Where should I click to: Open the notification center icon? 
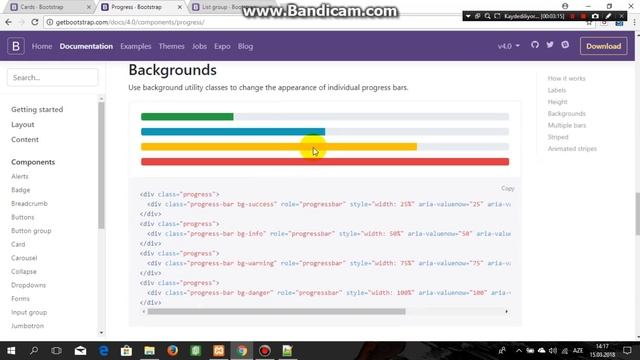pos(627,351)
